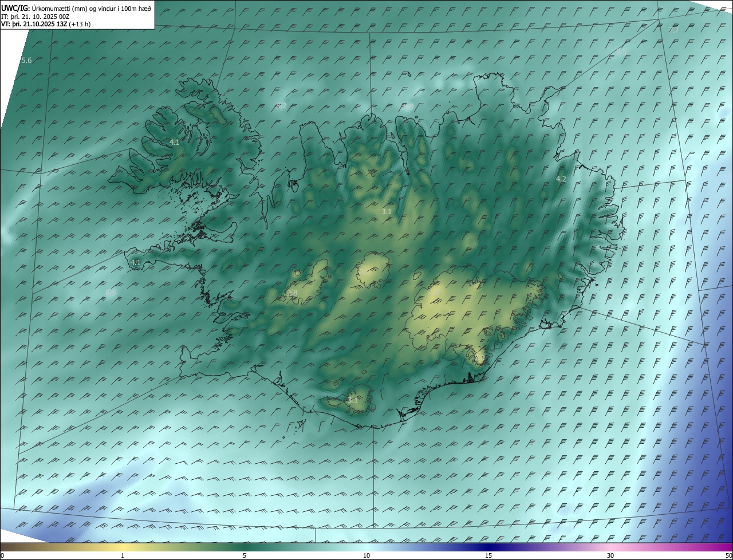
Task: Click the 5.6 value near the title box
Action: [26, 61]
